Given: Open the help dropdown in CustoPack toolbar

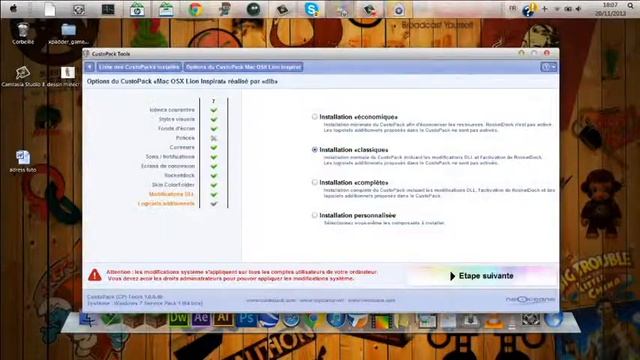Looking at the screenshot, I should [549, 67].
